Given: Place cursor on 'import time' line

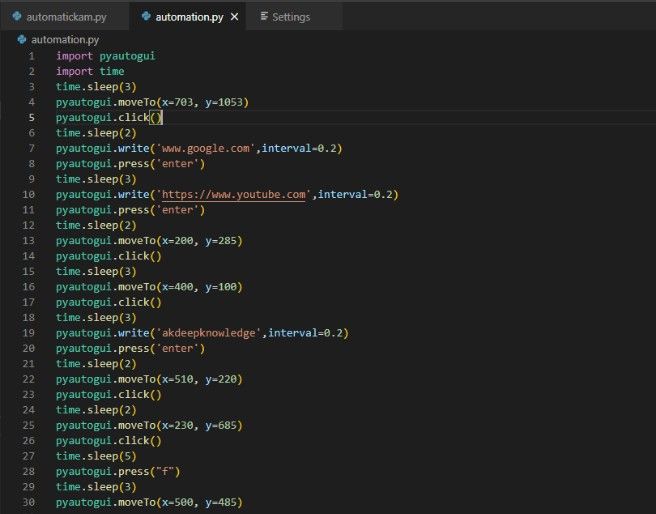Looking at the screenshot, I should click(90, 72).
